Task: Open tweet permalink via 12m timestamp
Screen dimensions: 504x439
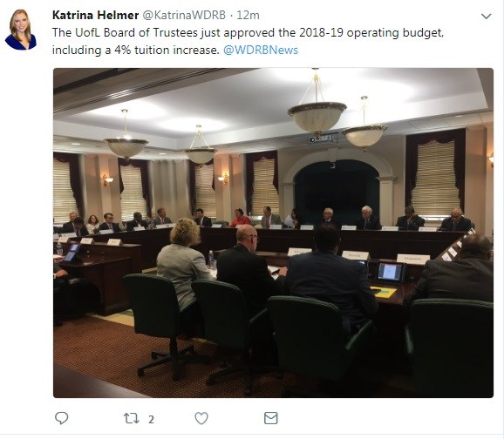Action: (x=248, y=15)
